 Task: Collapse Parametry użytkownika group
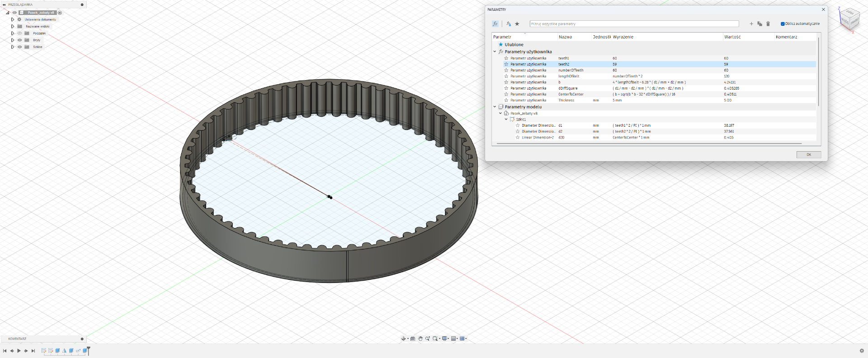[x=495, y=52]
